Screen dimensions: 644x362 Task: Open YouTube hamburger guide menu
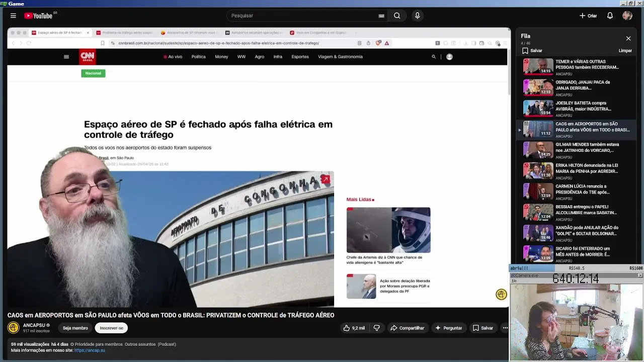13,16
